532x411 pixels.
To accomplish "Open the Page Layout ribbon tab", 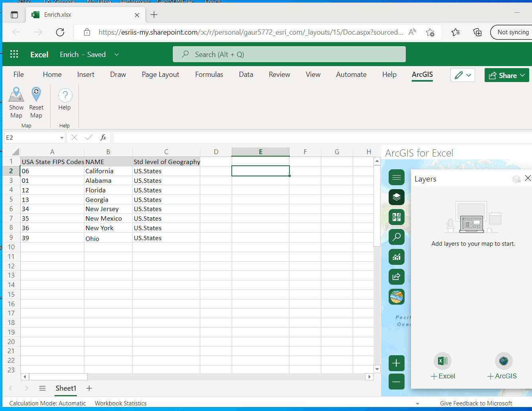I will click(160, 74).
